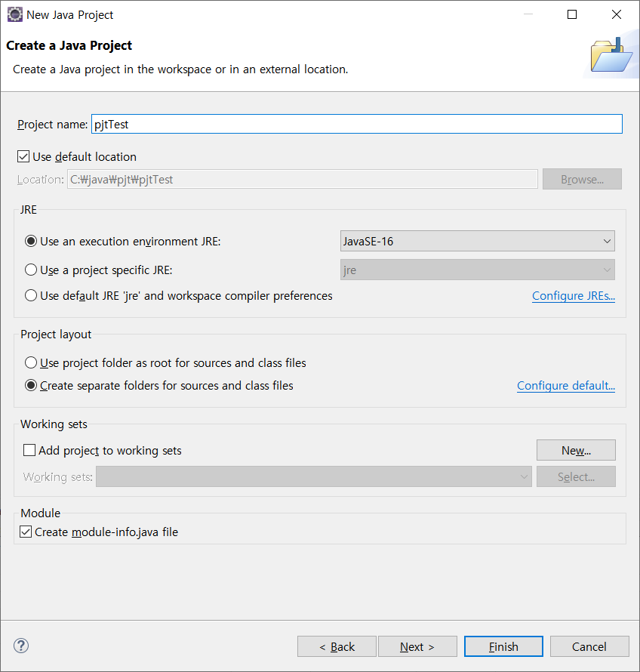Close the New Java Project window

click(x=617, y=14)
